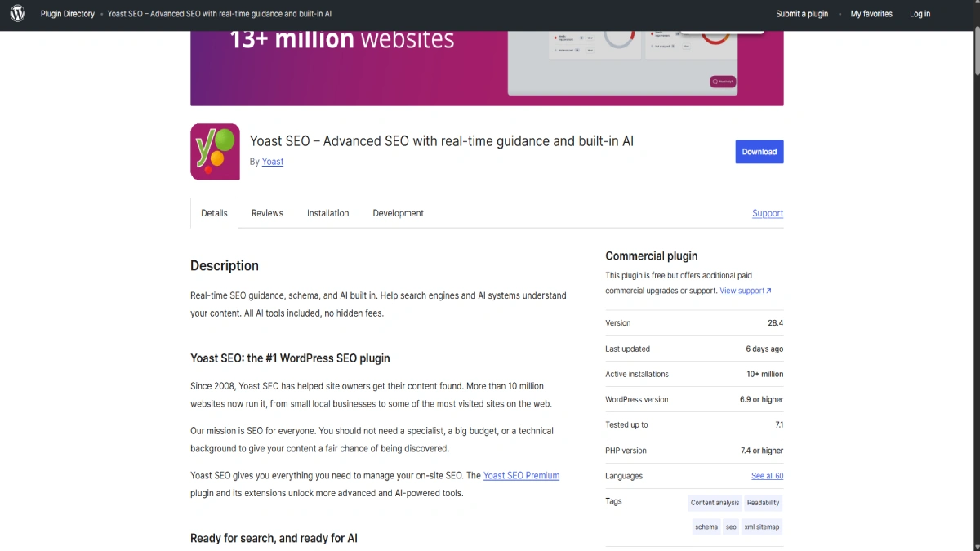Open the Installation tab
The image size is (980, 551).
pos(328,213)
